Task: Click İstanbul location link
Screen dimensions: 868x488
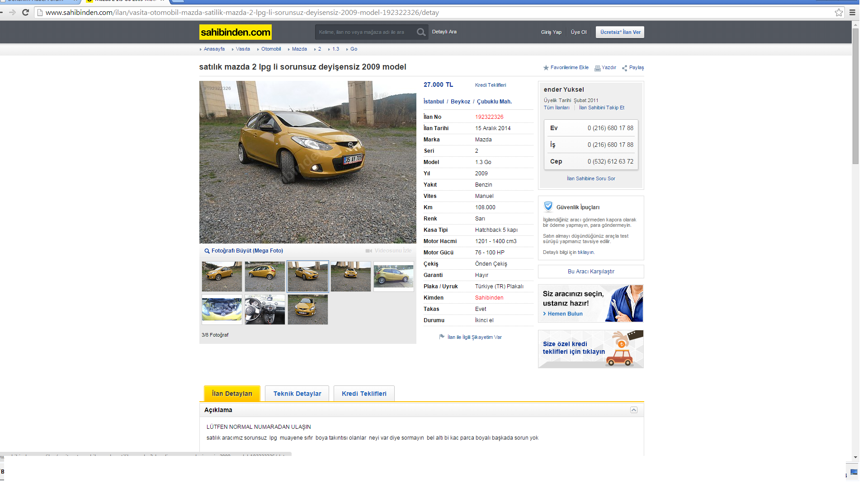Action: [434, 102]
